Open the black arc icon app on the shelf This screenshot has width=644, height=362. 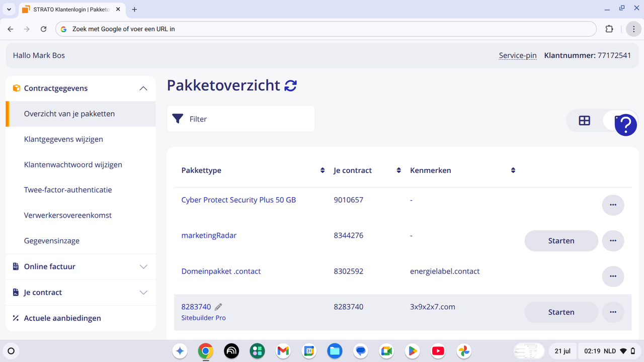click(x=231, y=351)
